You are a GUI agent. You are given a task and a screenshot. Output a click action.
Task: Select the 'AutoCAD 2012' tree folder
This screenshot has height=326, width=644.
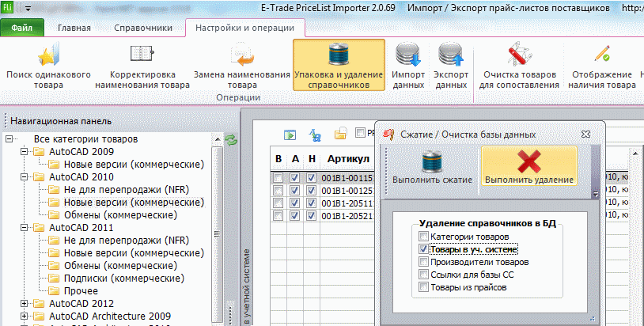pyautogui.click(x=81, y=304)
